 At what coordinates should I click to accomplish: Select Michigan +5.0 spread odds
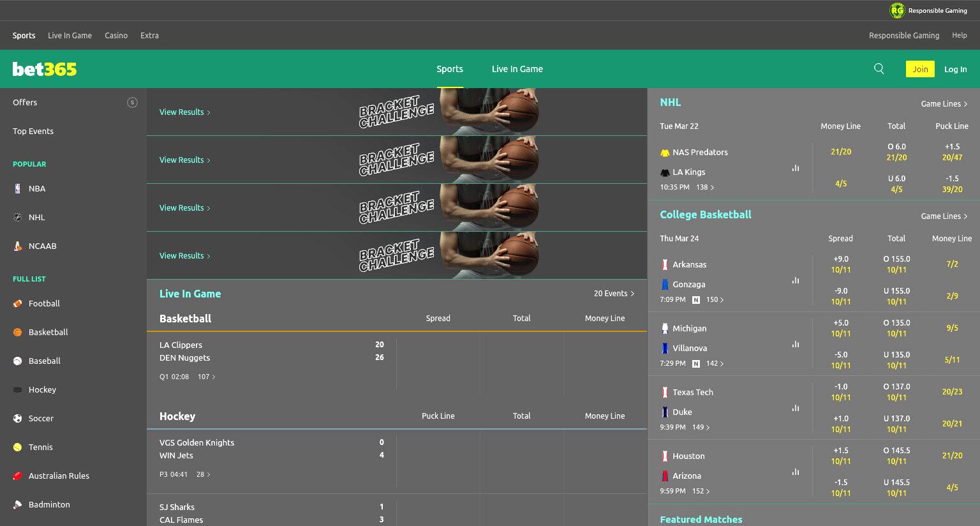click(x=841, y=328)
